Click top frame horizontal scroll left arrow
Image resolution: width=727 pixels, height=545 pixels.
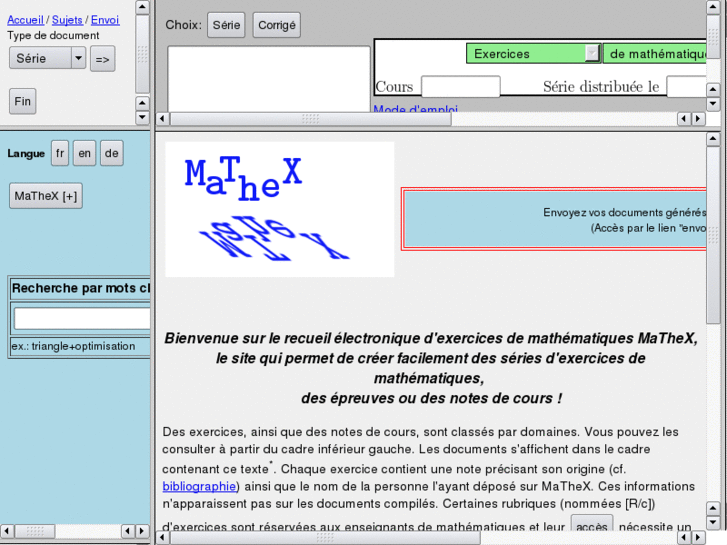[162, 119]
